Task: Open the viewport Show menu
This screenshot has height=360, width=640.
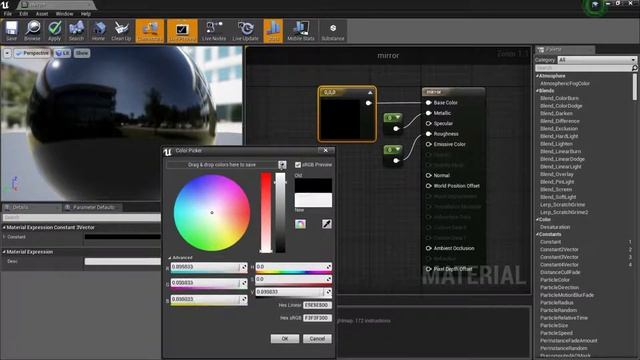Action: coord(82,53)
